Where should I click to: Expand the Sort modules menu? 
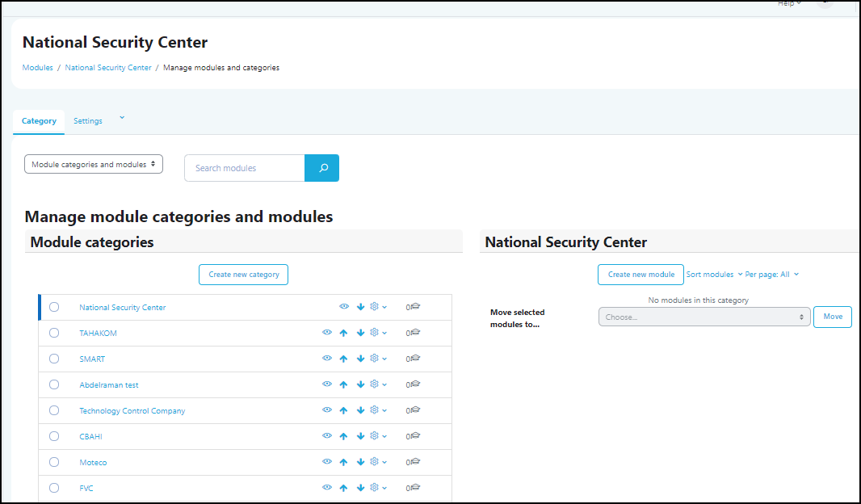(x=714, y=275)
